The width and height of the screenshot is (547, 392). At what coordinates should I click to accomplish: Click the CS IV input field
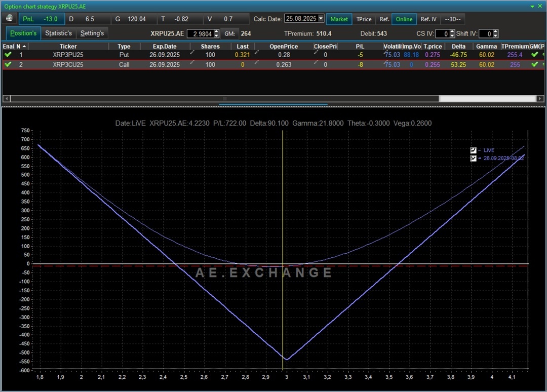(442, 34)
